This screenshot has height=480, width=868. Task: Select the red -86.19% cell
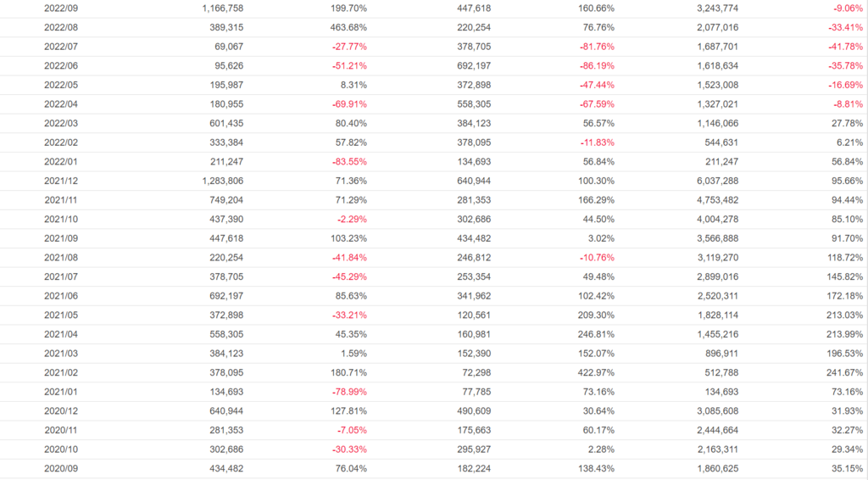593,65
